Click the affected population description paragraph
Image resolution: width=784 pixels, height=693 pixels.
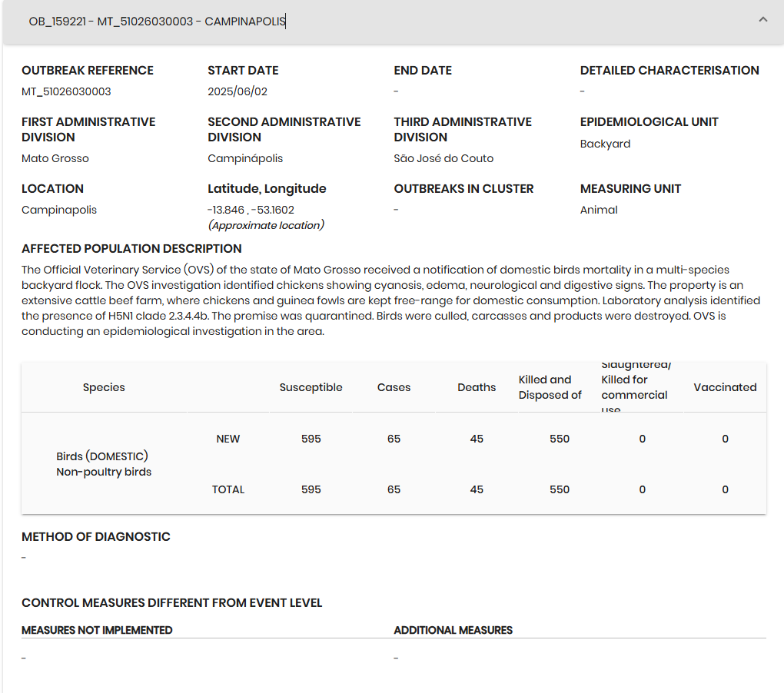click(391, 300)
